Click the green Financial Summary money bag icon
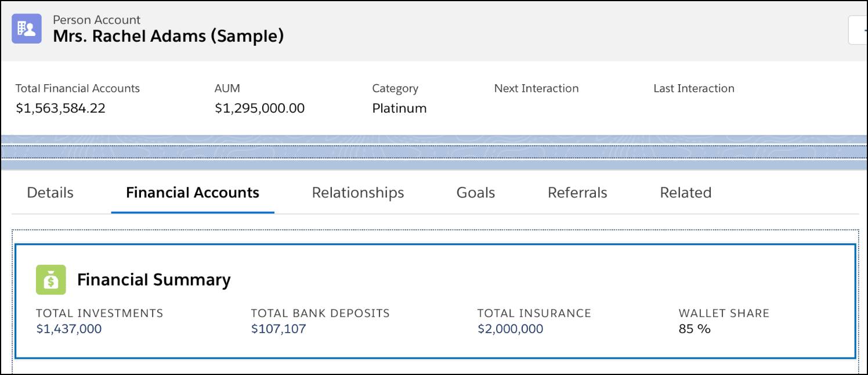The width and height of the screenshot is (868, 375). [51, 279]
